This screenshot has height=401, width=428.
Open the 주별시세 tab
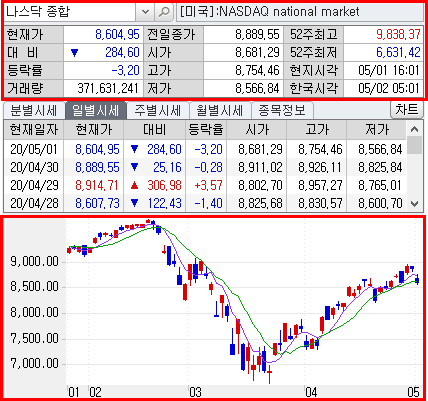158,110
